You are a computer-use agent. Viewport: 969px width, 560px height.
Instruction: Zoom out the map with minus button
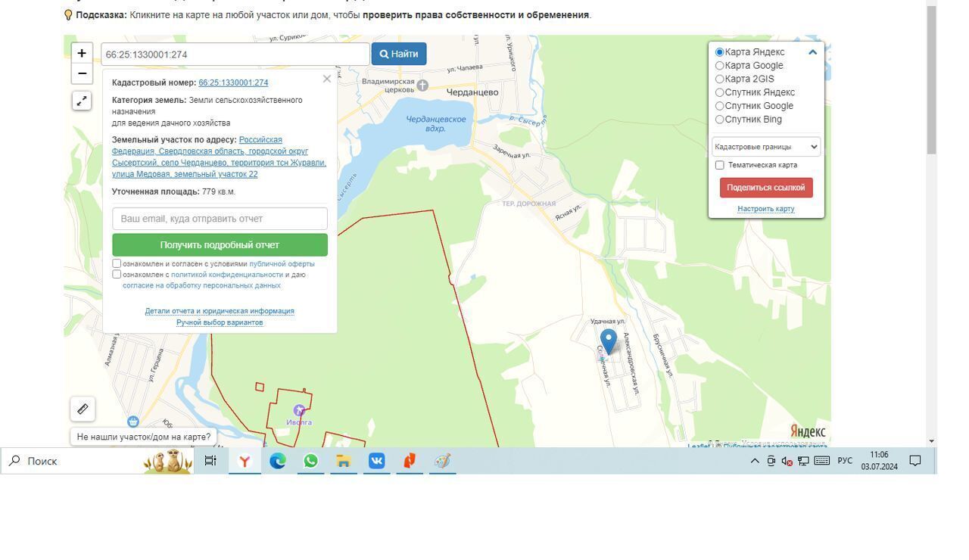pyautogui.click(x=82, y=73)
